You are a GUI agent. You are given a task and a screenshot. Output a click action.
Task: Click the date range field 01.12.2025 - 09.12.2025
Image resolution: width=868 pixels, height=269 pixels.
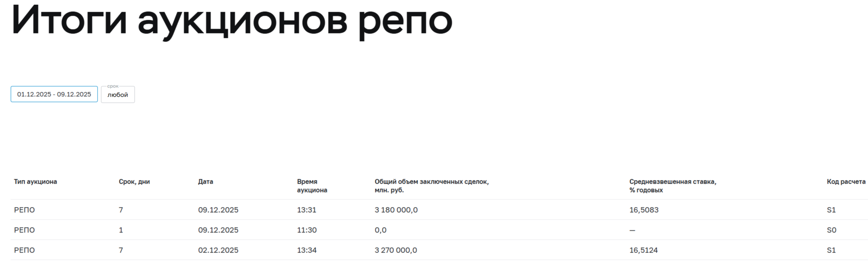click(x=54, y=94)
